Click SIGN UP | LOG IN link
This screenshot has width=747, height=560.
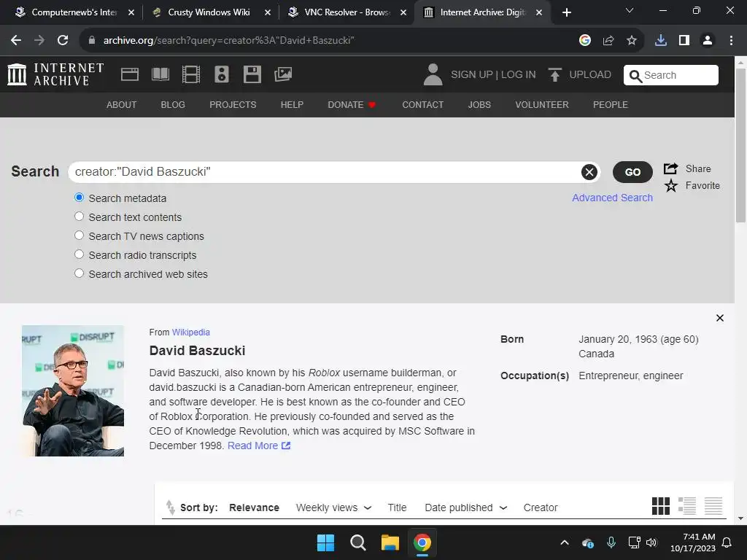[493, 75]
